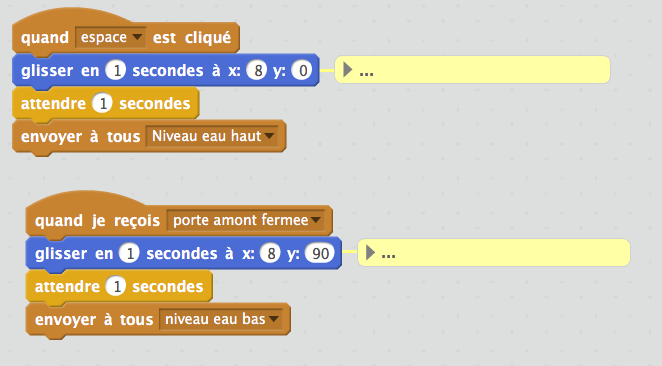The height and width of the screenshot is (366, 662).
Task: Click seconds value in first glisser block
Action: click(x=116, y=70)
